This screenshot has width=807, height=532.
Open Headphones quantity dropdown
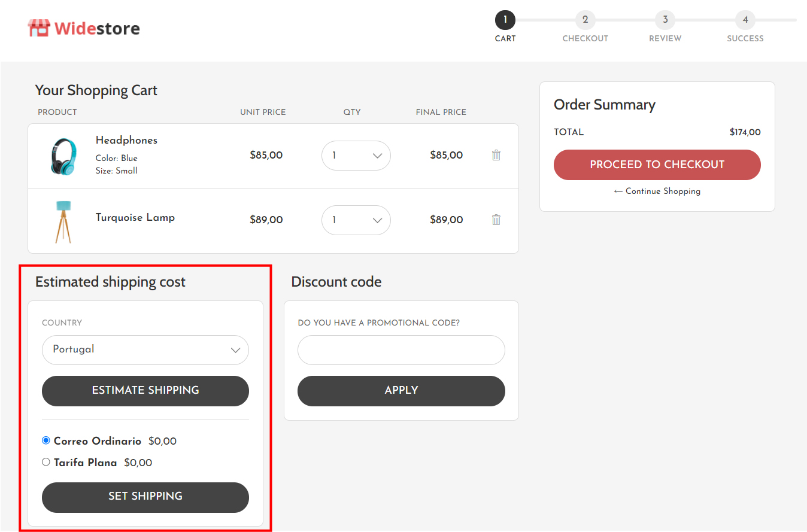pyautogui.click(x=356, y=156)
